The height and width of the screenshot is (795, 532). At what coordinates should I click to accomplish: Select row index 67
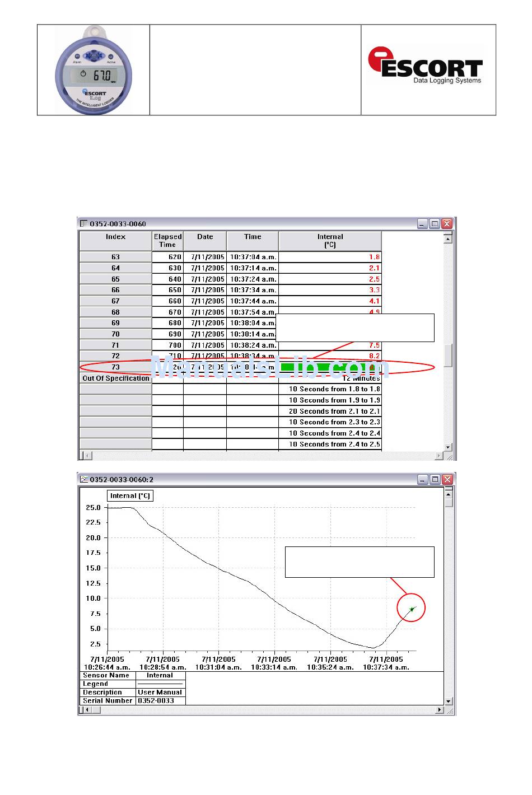tap(115, 301)
